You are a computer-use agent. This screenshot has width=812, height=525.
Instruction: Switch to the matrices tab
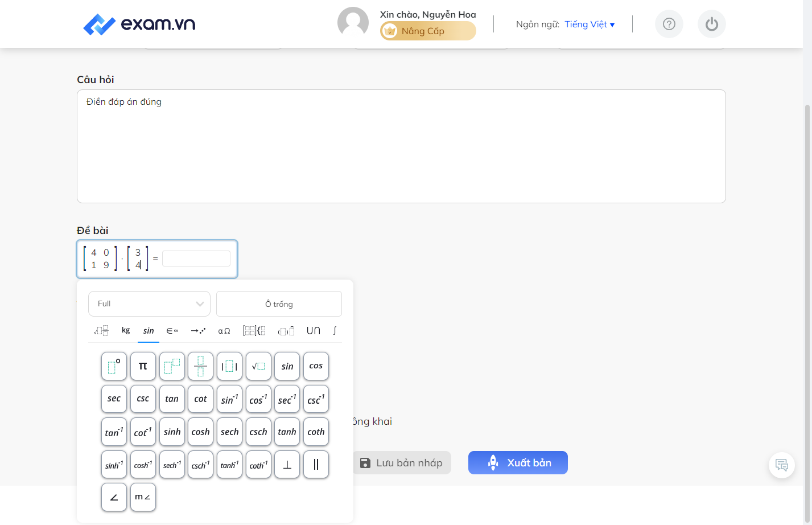click(254, 330)
